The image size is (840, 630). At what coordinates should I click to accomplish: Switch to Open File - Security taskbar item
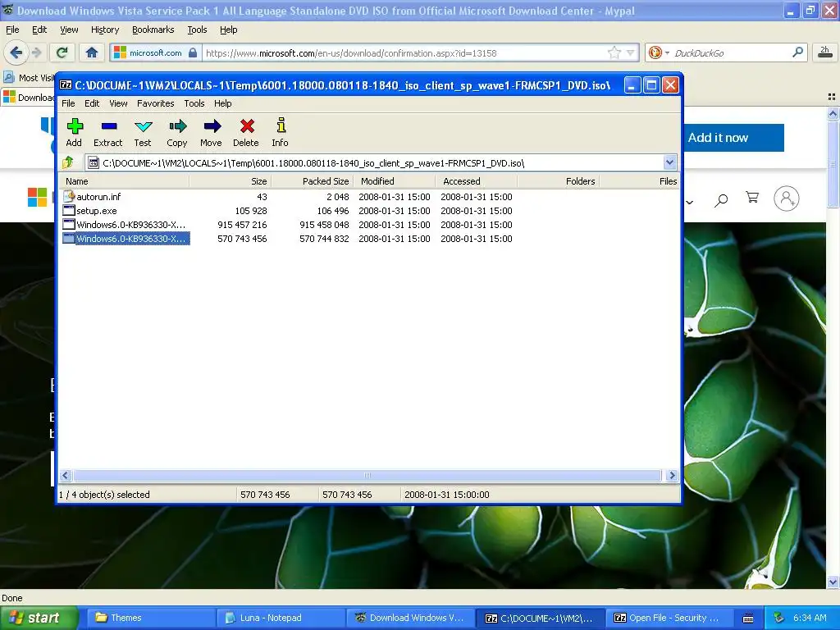pos(669,618)
